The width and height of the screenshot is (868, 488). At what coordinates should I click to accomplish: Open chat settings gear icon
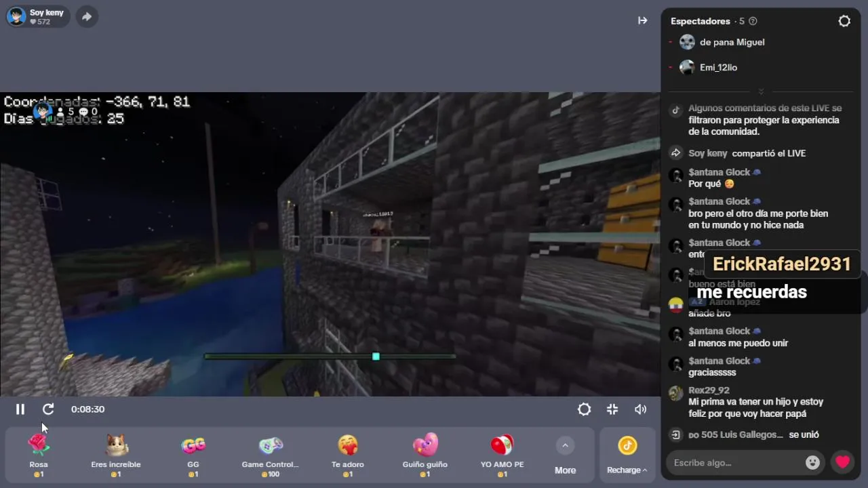[844, 21]
